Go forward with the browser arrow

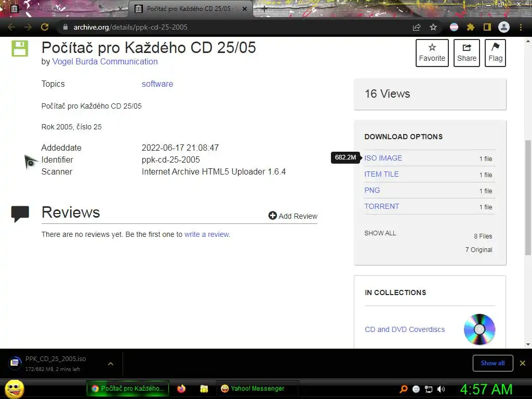tap(28, 27)
